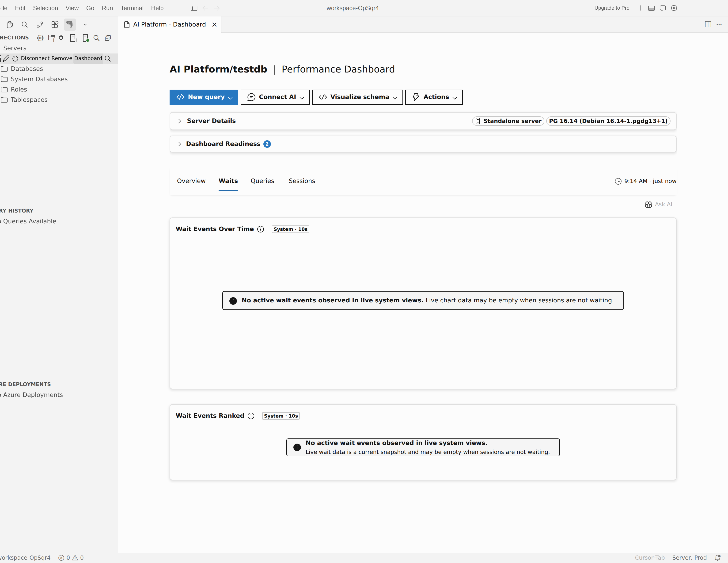Open the Edit menu
The width and height of the screenshot is (728, 563).
coord(20,8)
